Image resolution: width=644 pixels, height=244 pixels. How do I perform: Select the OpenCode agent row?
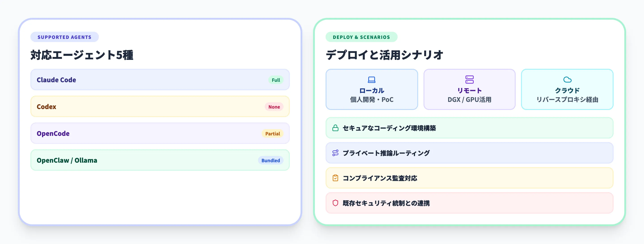(x=160, y=133)
